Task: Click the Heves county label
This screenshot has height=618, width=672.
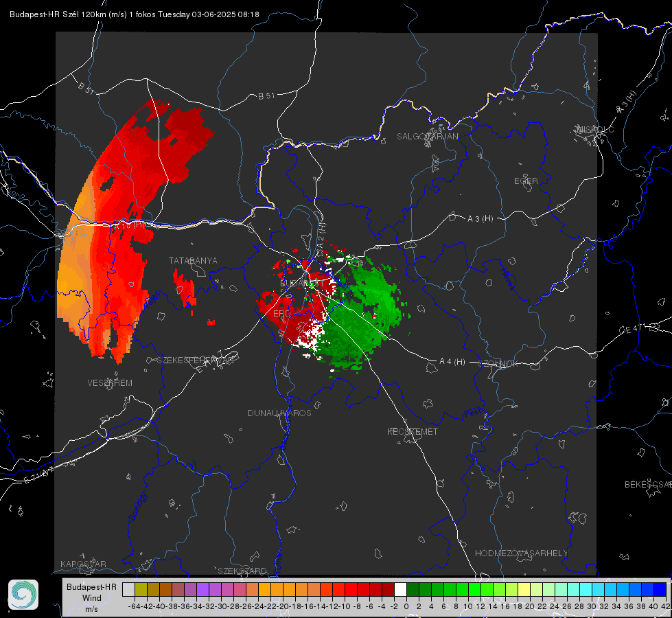Action: click(507, 279)
